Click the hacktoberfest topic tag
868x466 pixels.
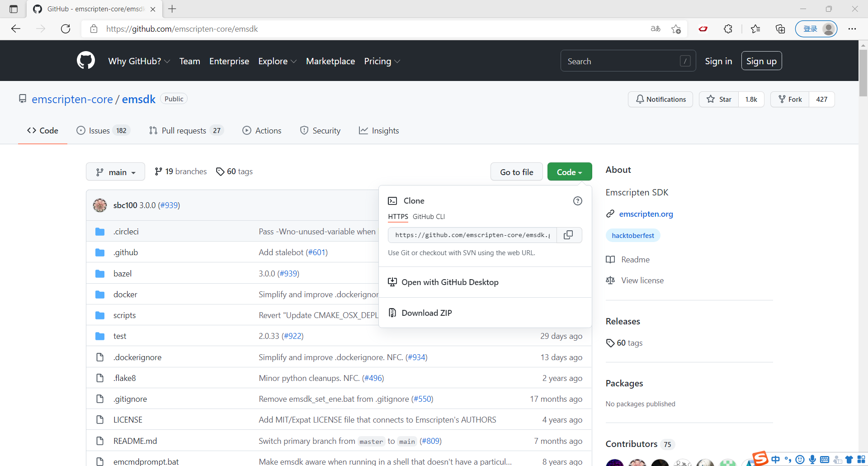[633, 236]
